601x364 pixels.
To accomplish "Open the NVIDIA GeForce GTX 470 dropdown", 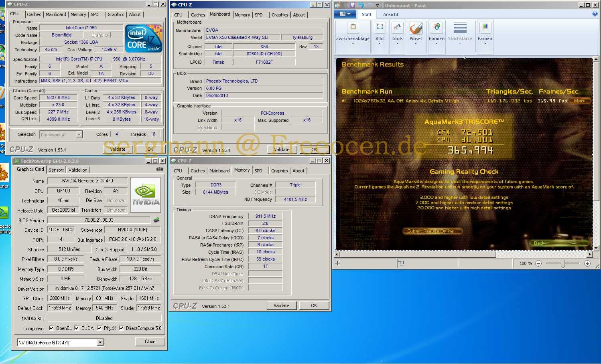I will 60,342.
